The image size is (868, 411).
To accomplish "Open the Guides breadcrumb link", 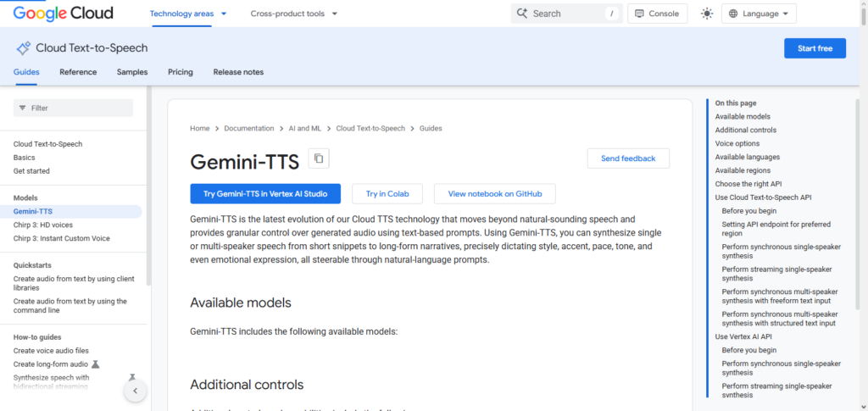I will point(431,128).
